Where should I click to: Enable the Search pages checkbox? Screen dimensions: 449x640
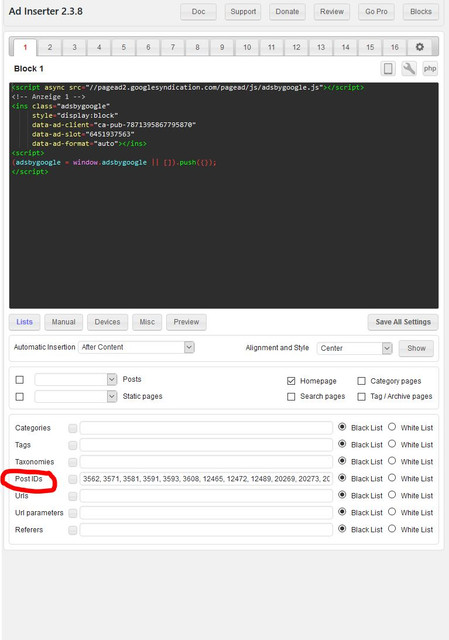point(291,397)
